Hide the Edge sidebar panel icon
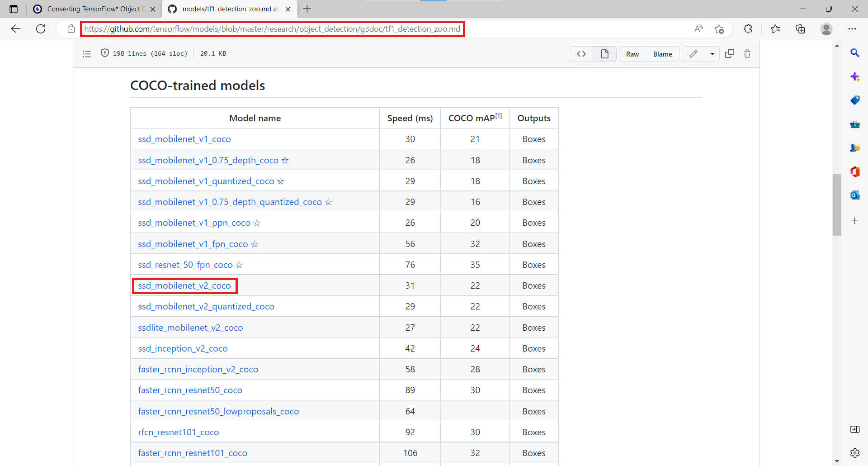The height and width of the screenshot is (466, 868). (x=855, y=429)
